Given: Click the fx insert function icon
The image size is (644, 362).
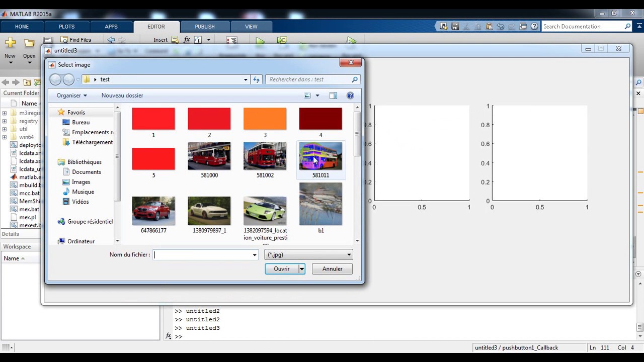Looking at the screenshot, I should pos(187,40).
